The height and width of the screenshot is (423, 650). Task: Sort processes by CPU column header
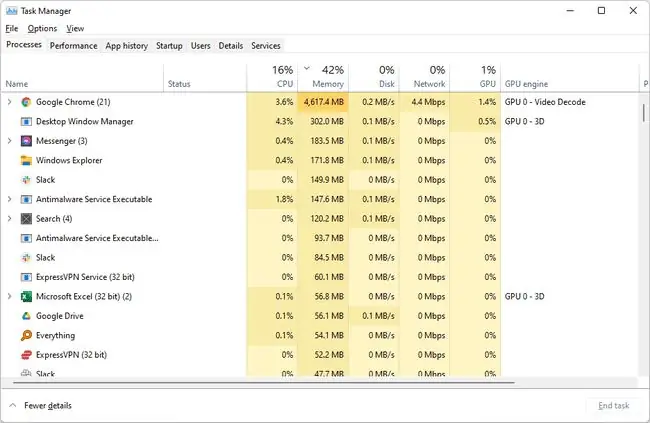tap(272, 78)
